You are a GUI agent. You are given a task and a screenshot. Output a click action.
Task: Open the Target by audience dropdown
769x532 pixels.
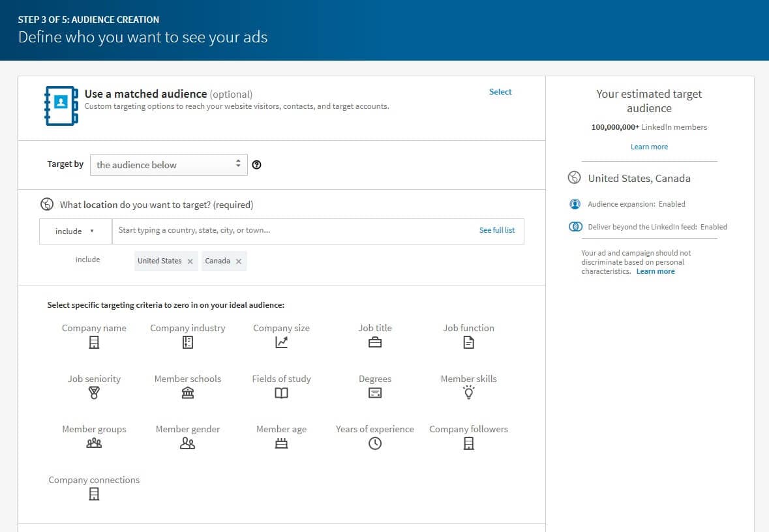[x=168, y=164]
